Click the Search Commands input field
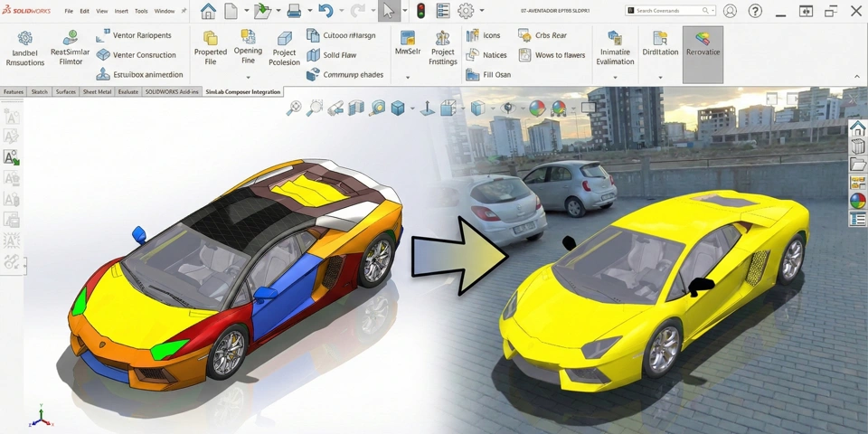The image size is (868, 434). tap(670, 11)
